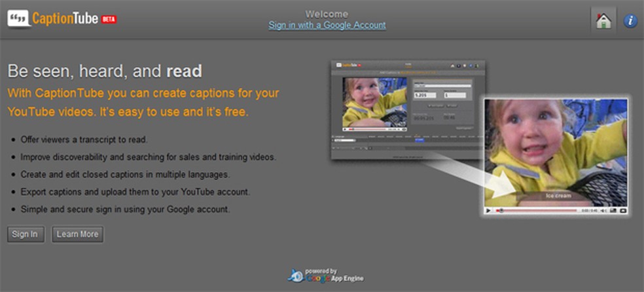Click 'Export captions and upload them' bullet
The height and width of the screenshot is (292, 644).
(135, 192)
